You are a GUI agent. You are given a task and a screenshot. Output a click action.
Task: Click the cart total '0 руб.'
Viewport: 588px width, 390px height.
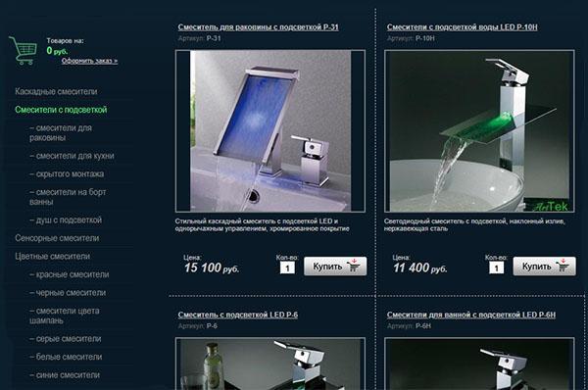(x=57, y=51)
